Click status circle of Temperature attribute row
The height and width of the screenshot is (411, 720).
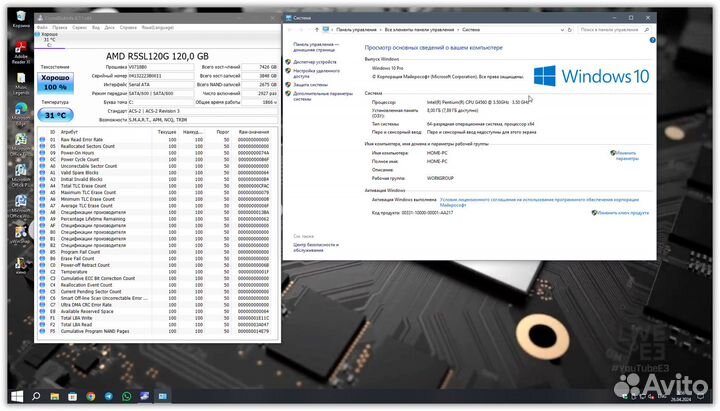coord(42,272)
